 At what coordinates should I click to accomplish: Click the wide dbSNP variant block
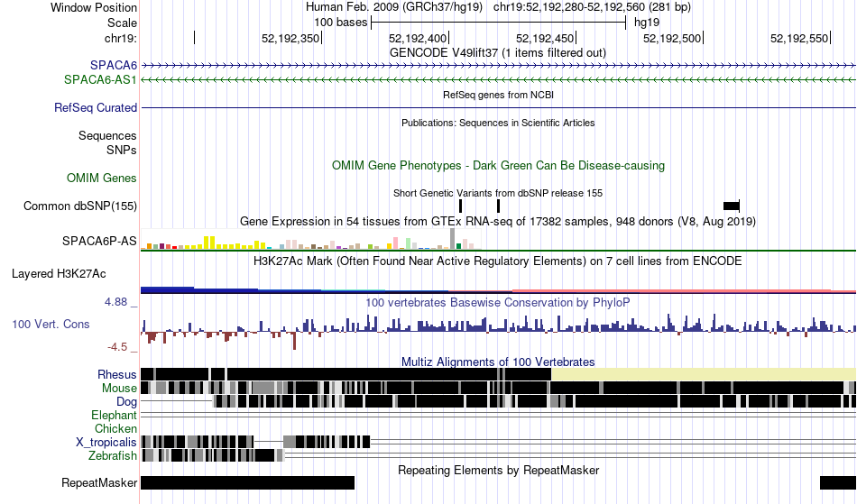click(x=732, y=206)
